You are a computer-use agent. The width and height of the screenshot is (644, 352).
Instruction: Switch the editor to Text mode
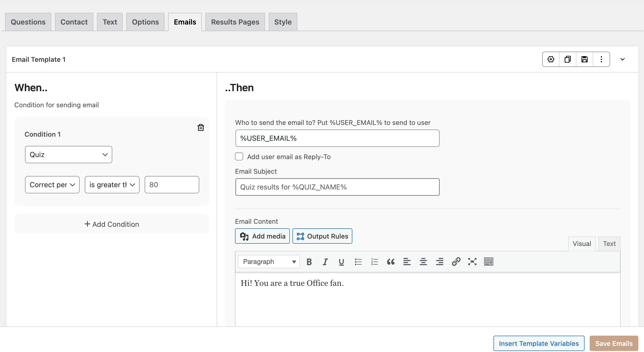(609, 243)
